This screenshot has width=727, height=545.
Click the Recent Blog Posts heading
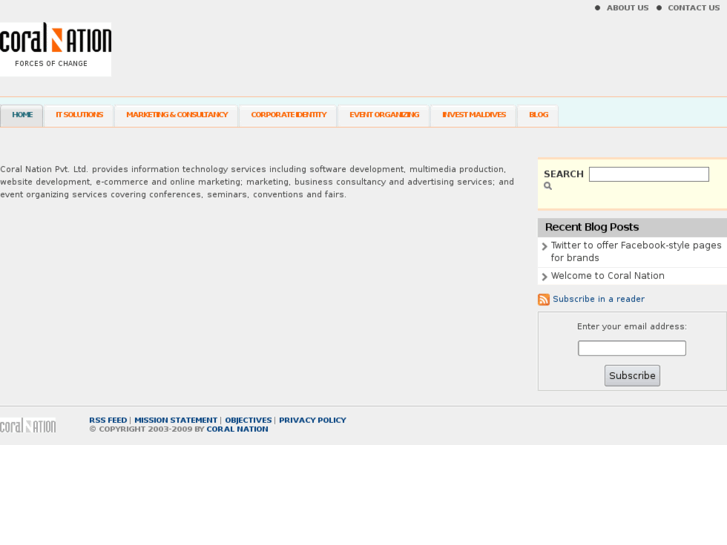592,227
